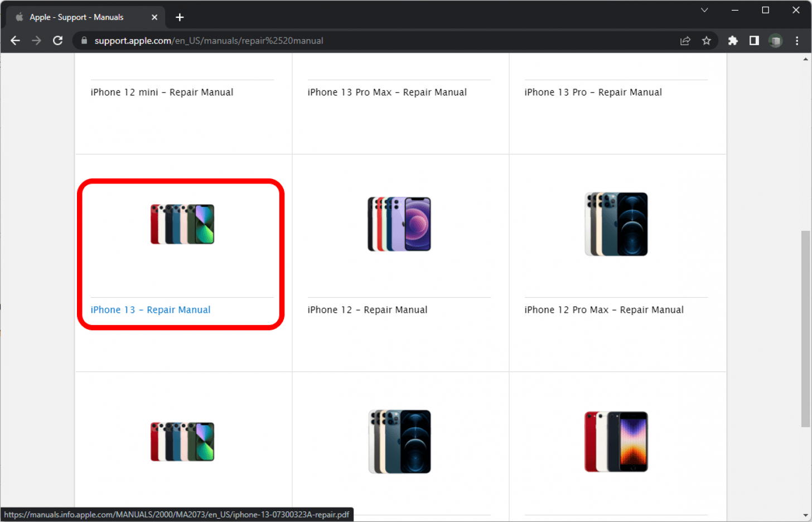Click the iPhone 12 purple phones thumbnail
Image resolution: width=812 pixels, height=522 pixels.
[x=399, y=224]
